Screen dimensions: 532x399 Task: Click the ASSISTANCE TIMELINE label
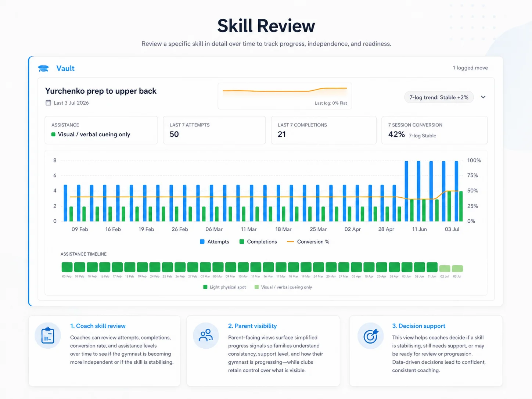click(83, 254)
